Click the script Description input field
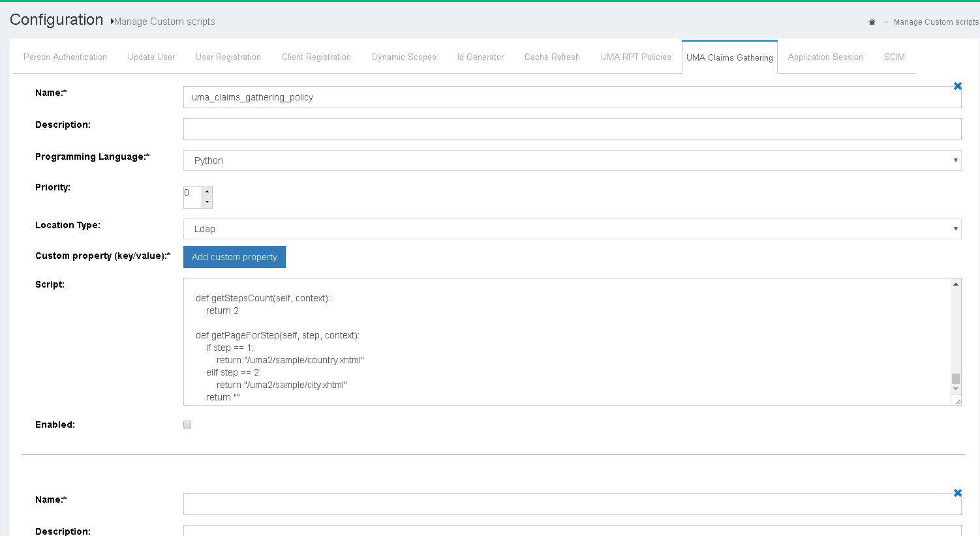Image resolution: width=980 pixels, height=536 pixels. [572, 129]
